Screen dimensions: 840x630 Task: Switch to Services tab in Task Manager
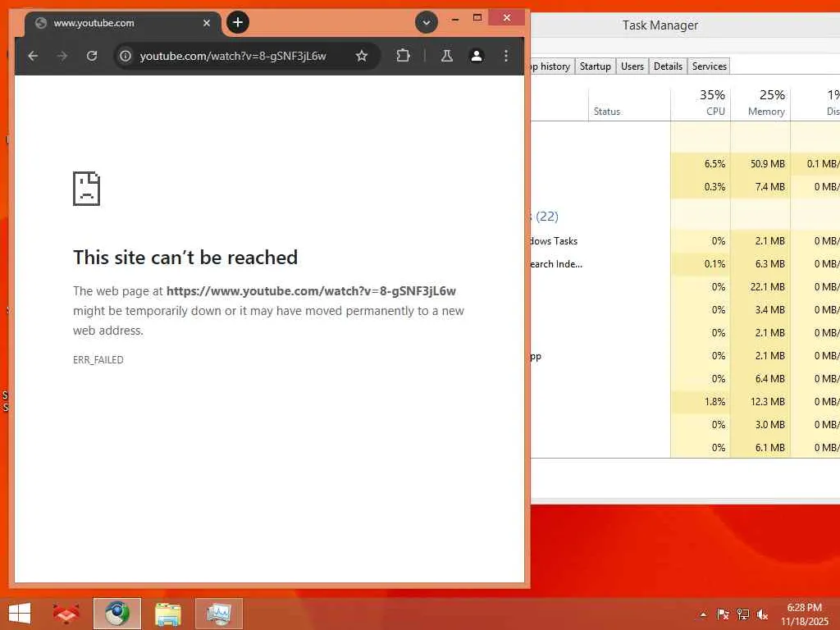[710, 66]
